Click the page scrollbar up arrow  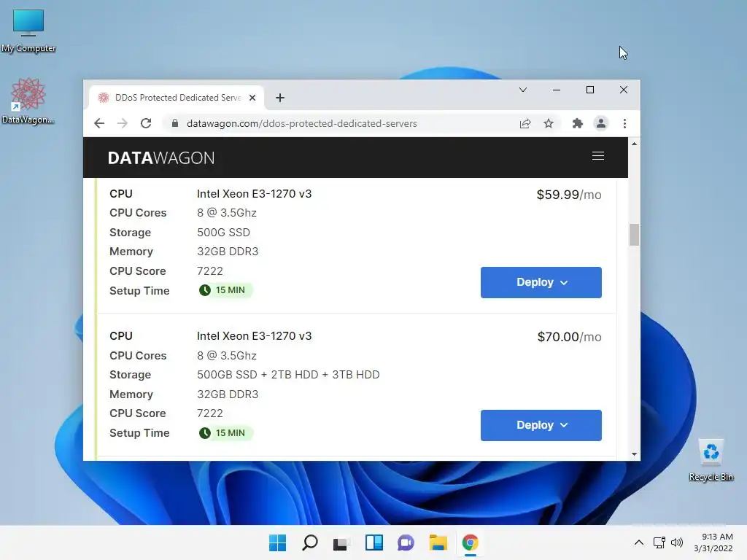(634, 144)
